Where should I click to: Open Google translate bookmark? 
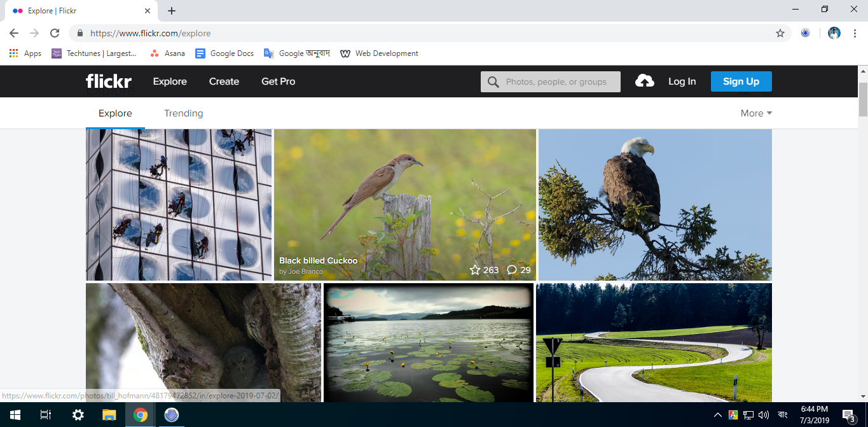point(297,53)
